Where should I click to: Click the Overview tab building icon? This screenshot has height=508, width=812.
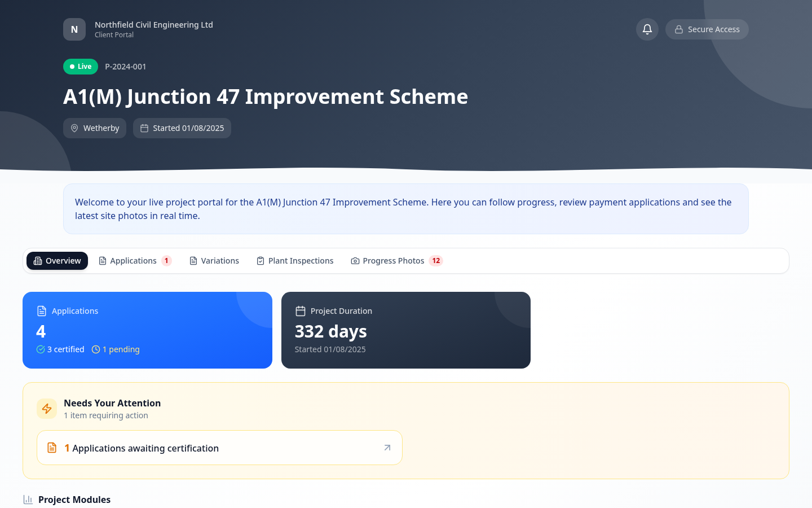(38, 261)
